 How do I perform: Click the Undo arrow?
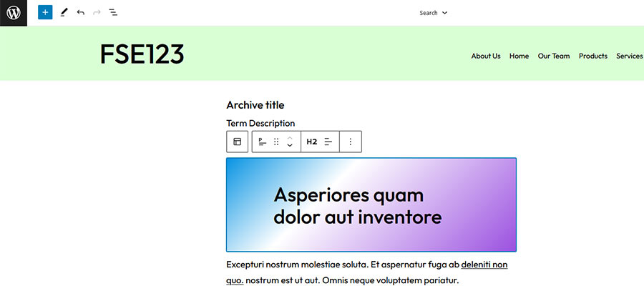tap(80, 13)
